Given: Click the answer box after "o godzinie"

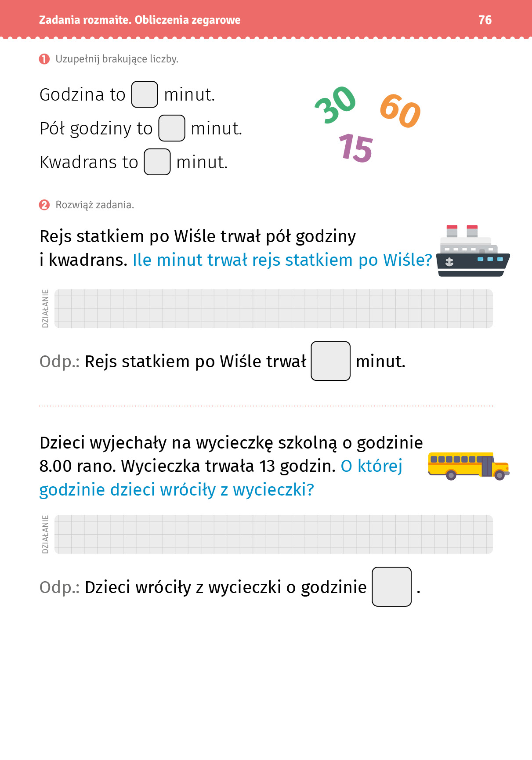Looking at the screenshot, I should (x=391, y=587).
